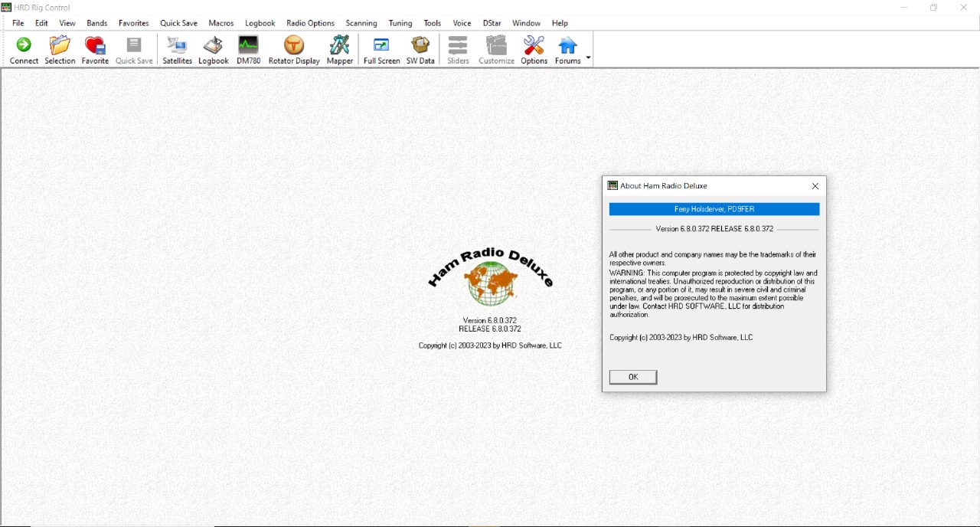Open the Quick Save menu
This screenshot has height=527, width=980.
(178, 23)
